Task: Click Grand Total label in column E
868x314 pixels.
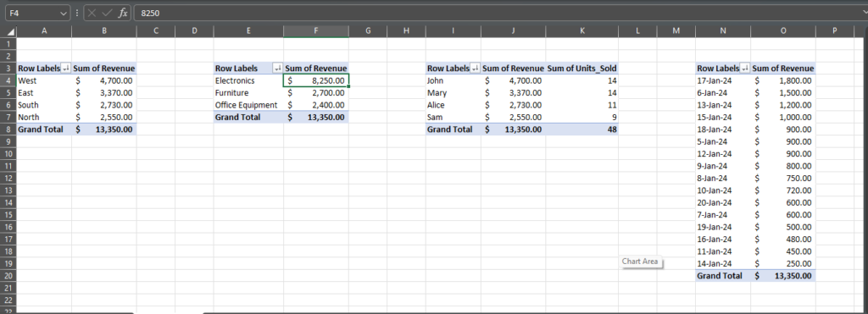Action: [x=248, y=117]
